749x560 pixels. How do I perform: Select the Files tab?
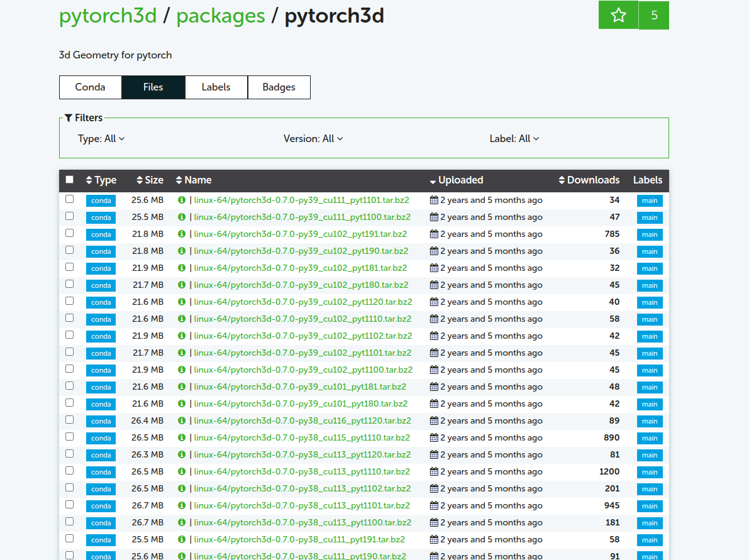153,87
